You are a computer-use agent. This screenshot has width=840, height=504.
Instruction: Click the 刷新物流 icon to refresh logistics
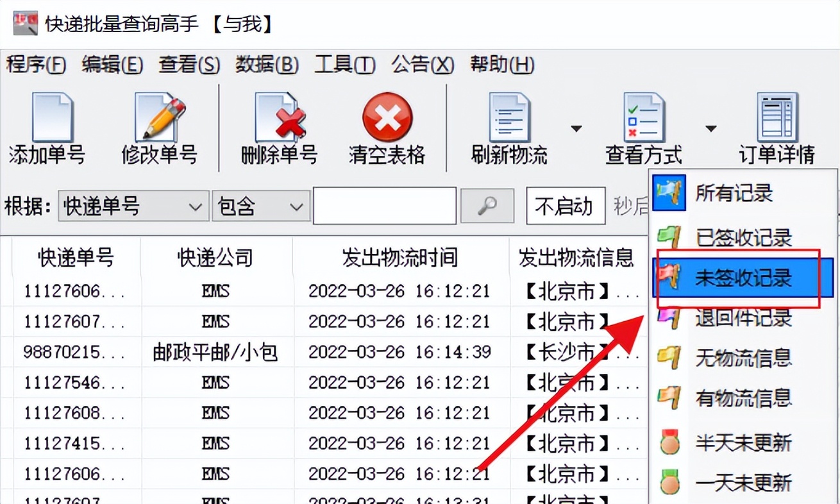coord(507,122)
